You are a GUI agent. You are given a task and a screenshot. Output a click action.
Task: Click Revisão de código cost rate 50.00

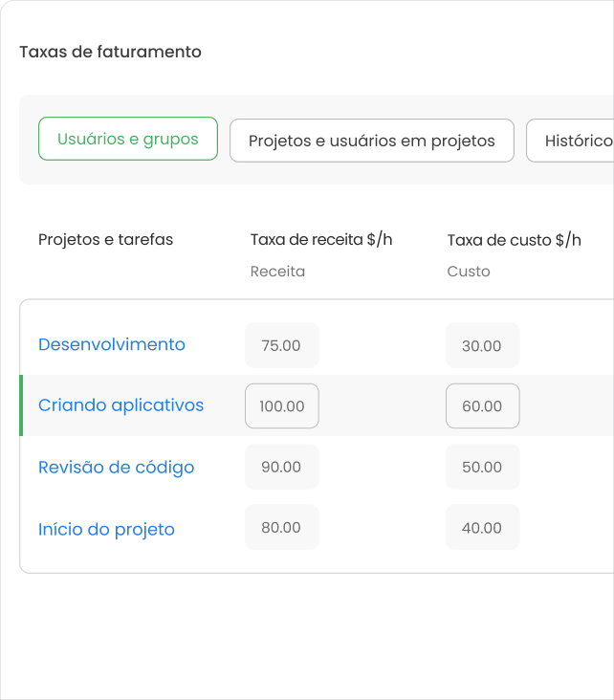[482, 467]
